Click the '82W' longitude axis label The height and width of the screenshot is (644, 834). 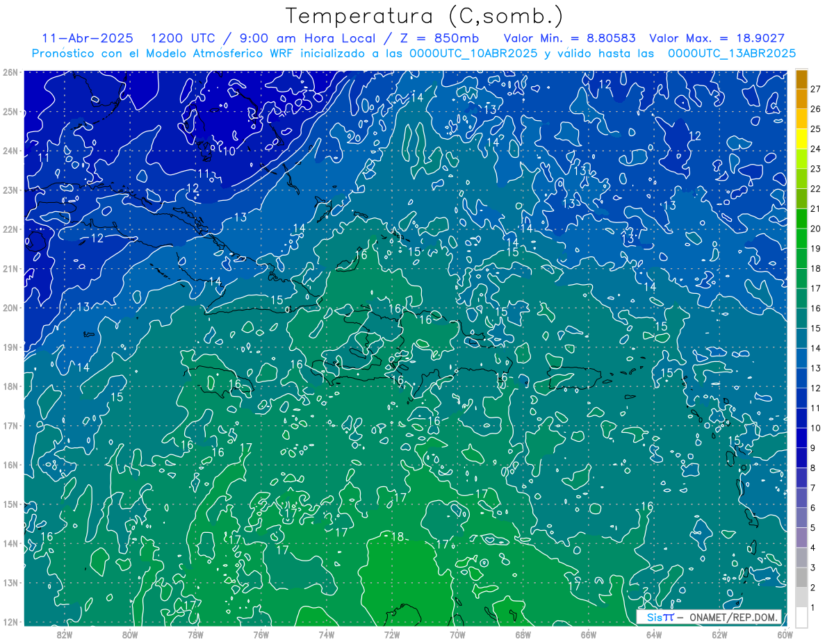[64, 634]
